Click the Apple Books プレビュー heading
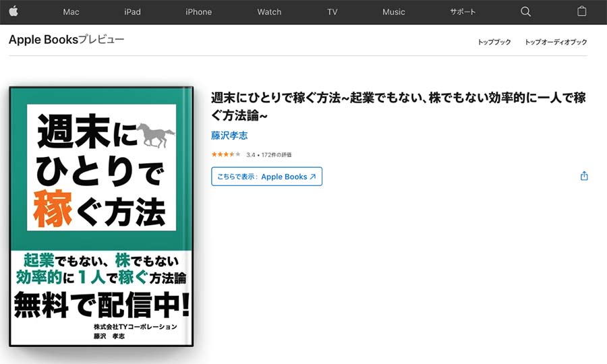This screenshot has height=364, width=607. pos(67,40)
